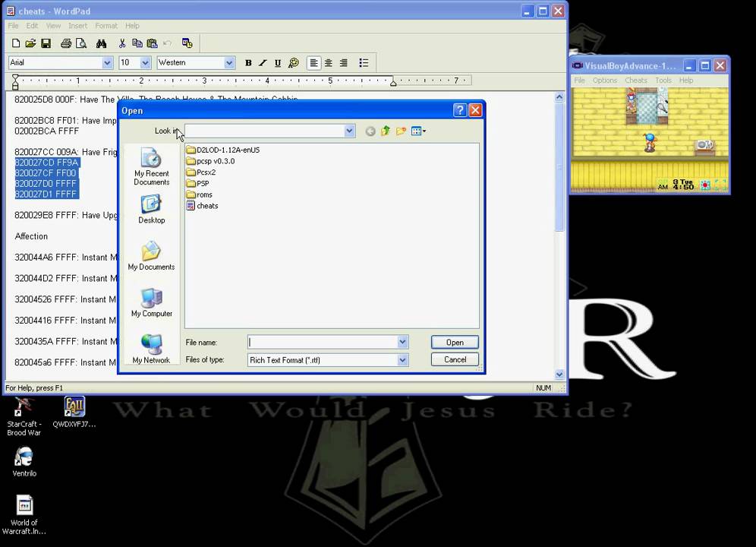Select My Recent Documents in places bar
The height and width of the screenshot is (547, 756).
click(151, 166)
